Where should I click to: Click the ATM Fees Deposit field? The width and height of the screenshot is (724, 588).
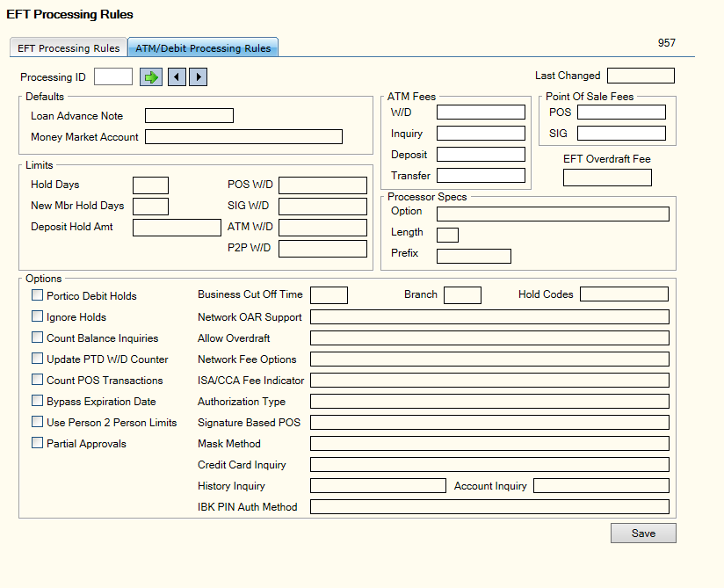pyautogui.click(x=481, y=155)
